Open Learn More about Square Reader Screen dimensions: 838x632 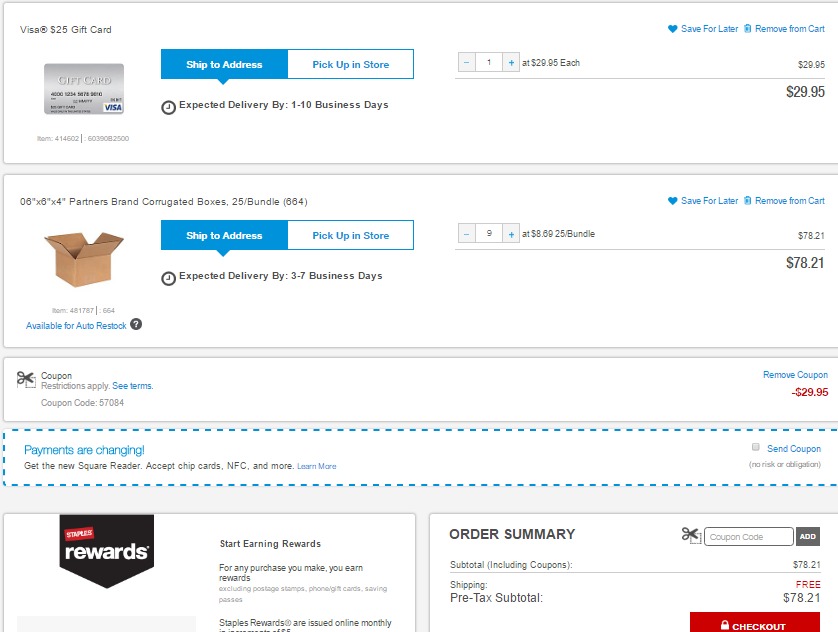(316, 466)
